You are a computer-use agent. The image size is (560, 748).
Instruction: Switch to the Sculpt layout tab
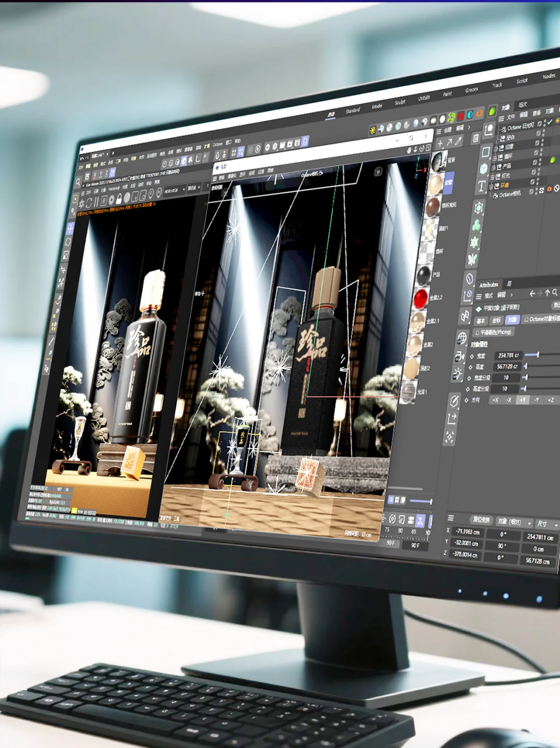coord(400,102)
